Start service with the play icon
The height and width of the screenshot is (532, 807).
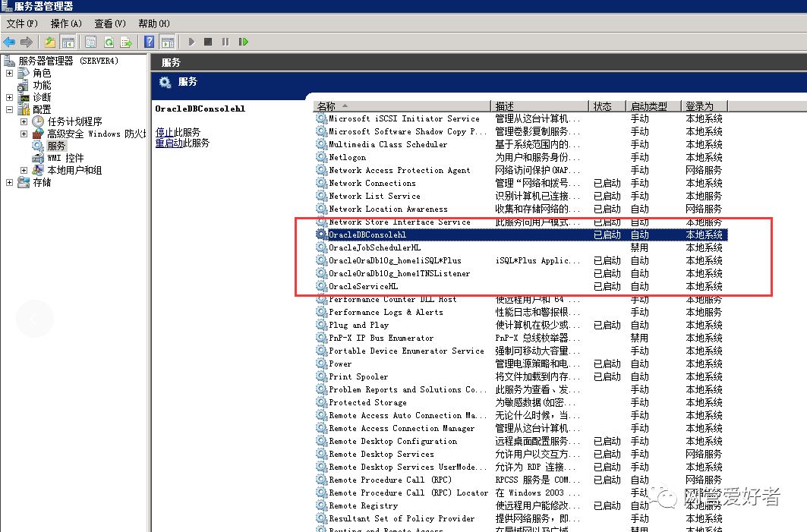(x=191, y=42)
